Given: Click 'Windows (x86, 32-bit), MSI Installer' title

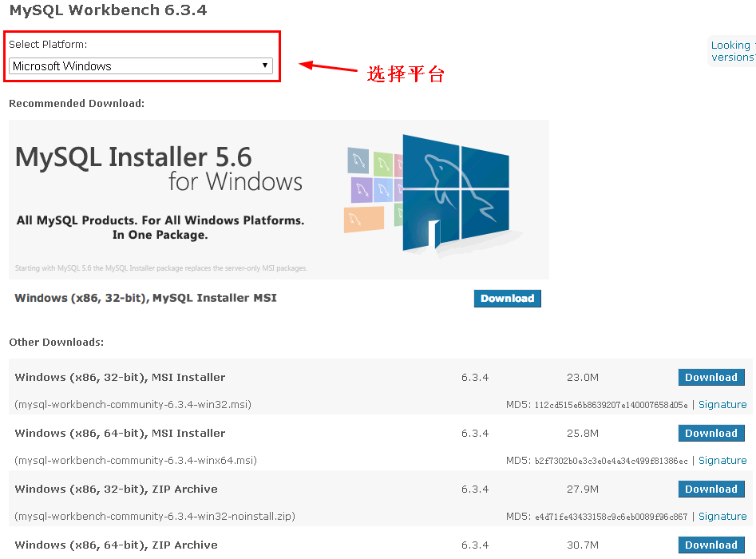Looking at the screenshot, I should [x=120, y=377].
